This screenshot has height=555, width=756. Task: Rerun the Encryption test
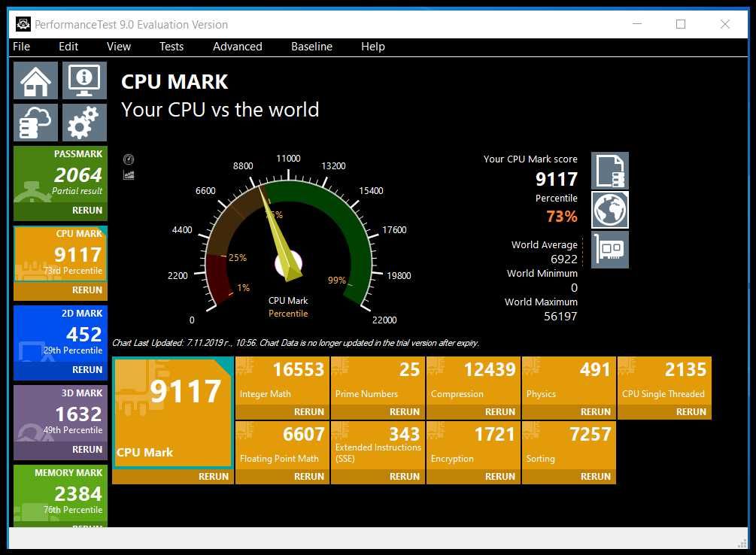point(500,476)
